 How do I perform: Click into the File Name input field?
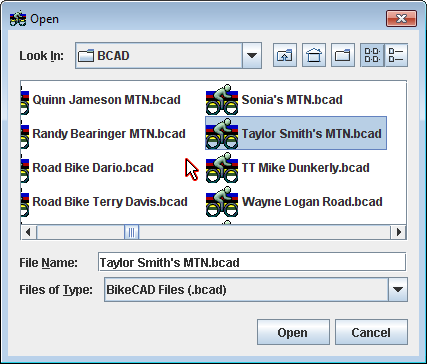[252, 262]
